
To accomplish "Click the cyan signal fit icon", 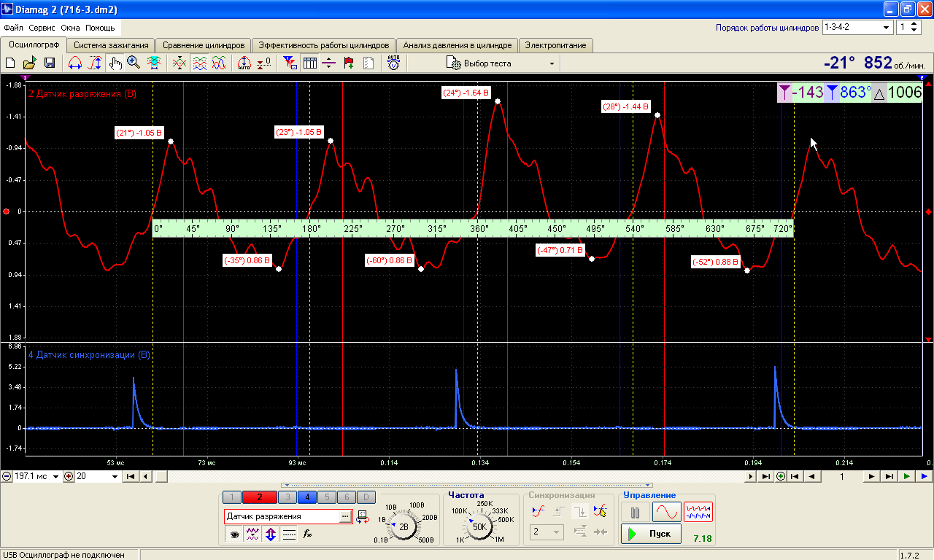I will 153,63.
